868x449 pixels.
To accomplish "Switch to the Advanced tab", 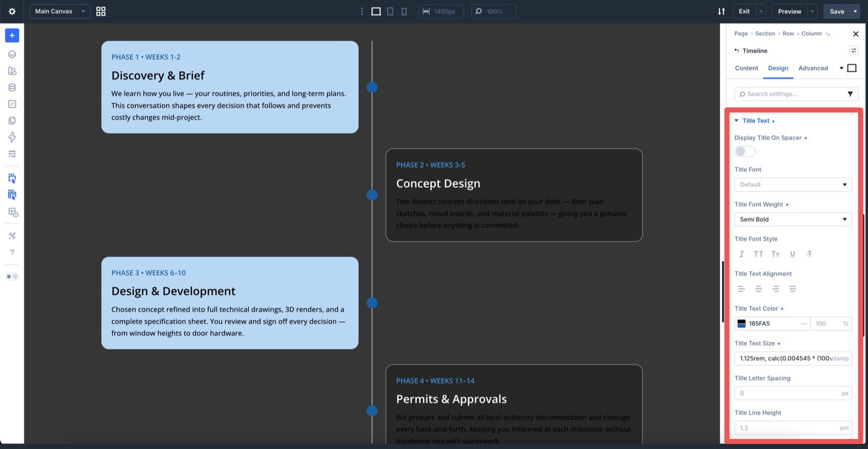I will pyautogui.click(x=813, y=68).
